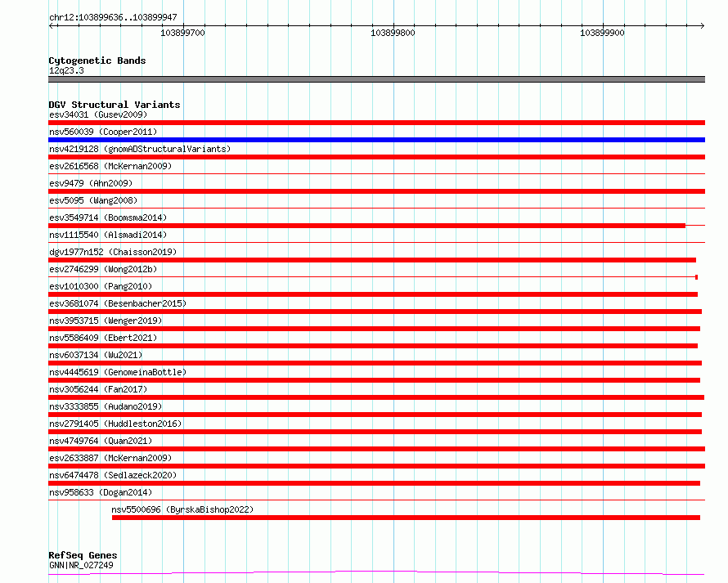This screenshot has height=583, width=728.
Task: Click the RefSeq Genes track title
Action: pos(83,555)
